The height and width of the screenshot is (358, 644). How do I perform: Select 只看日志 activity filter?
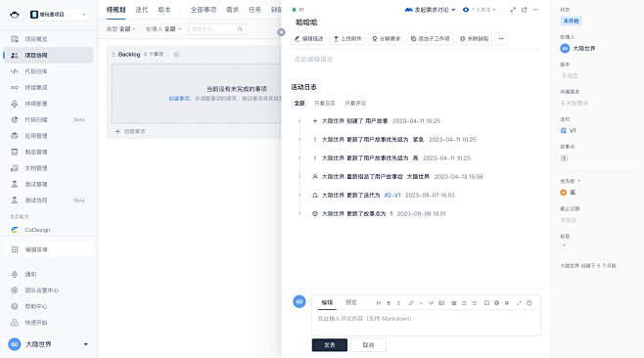click(325, 103)
